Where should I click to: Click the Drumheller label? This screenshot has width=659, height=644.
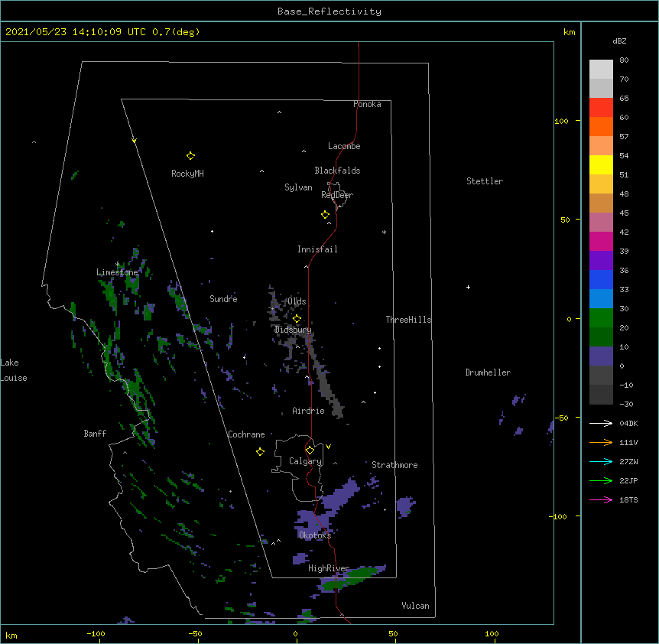[x=488, y=372]
